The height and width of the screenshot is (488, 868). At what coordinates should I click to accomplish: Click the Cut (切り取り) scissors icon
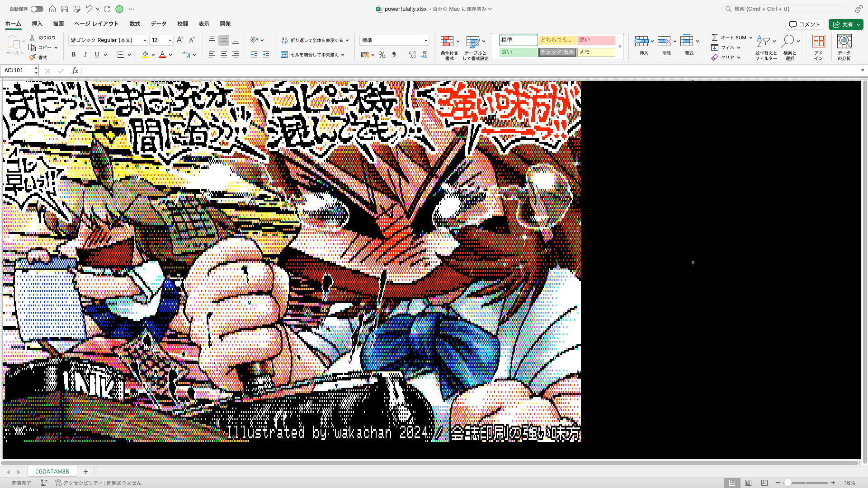pyautogui.click(x=32, y=38)
